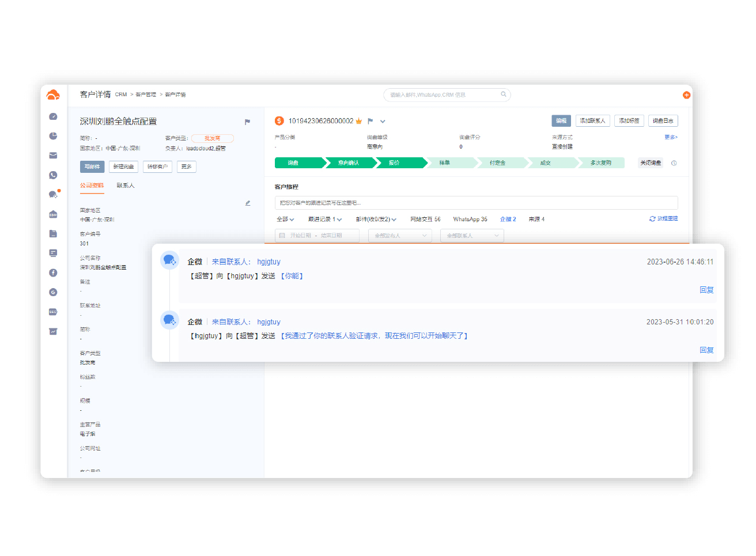The width and height of the screenshot is (756, 556).
Task: Open the chat sidebar icon with orange dot
Action: (54, 194)
